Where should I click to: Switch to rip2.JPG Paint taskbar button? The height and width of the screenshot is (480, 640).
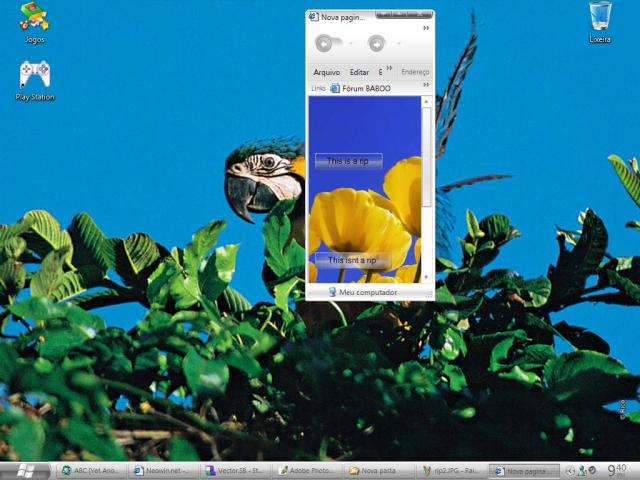(x=452, y=471)
